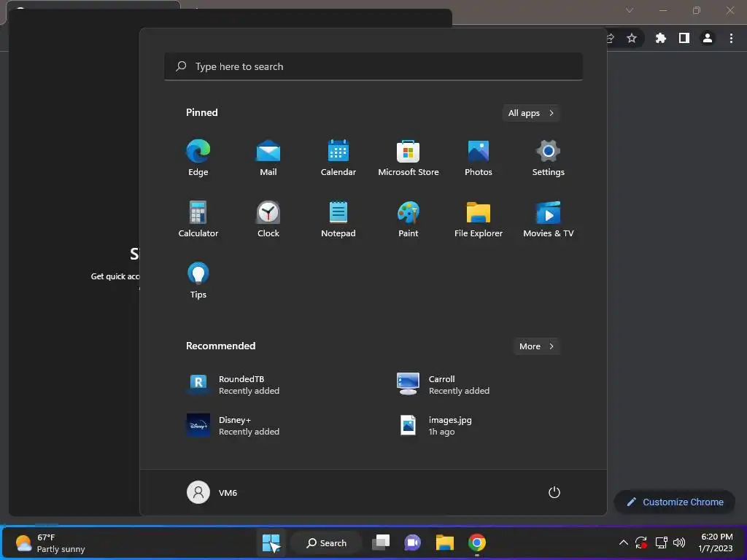Screen dimensions: 747x560
Task: Open the VM6 user account menu
Action: coord(212,492)
